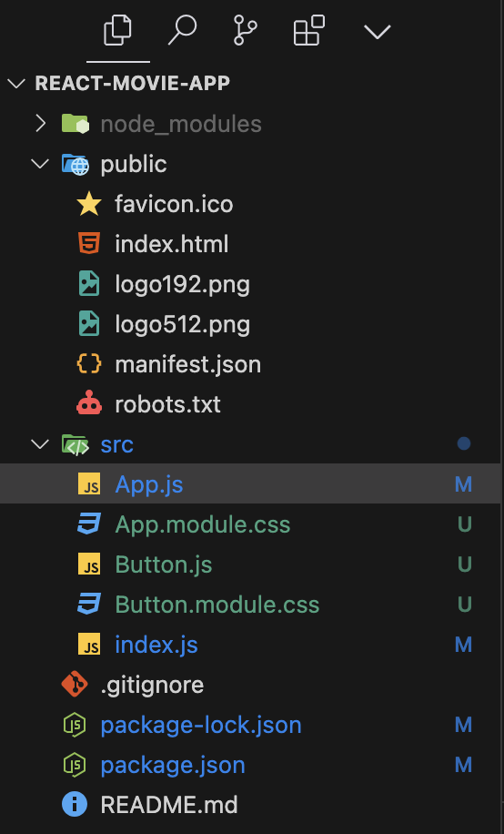Open manifest.json file
Screen dimensions: 504x834
click(x=188, y=364)
